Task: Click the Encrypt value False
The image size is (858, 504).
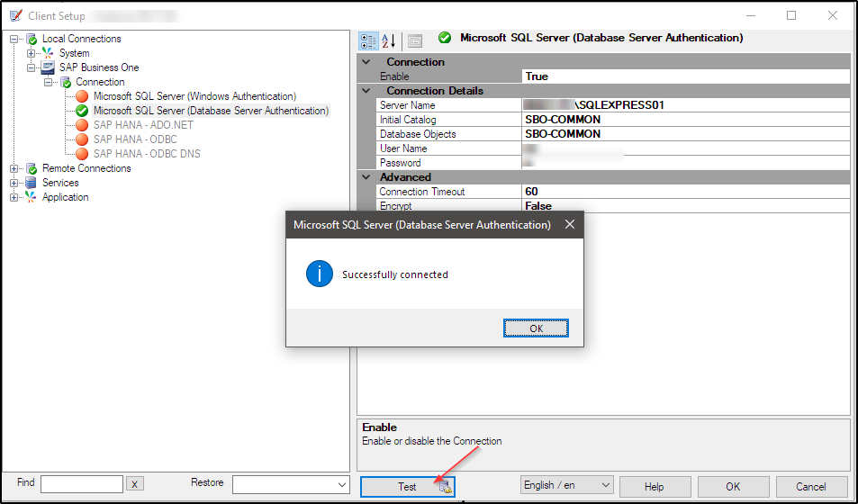Action: (686, 206)
